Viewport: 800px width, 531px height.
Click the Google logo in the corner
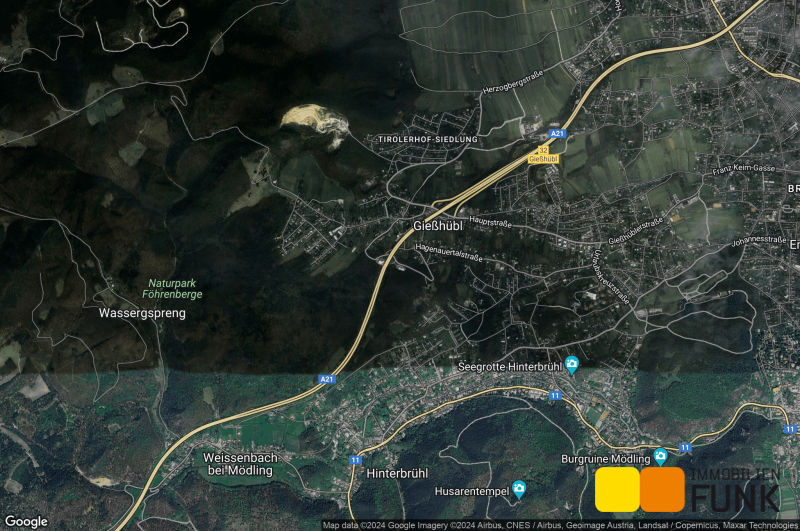coord(26,521)
